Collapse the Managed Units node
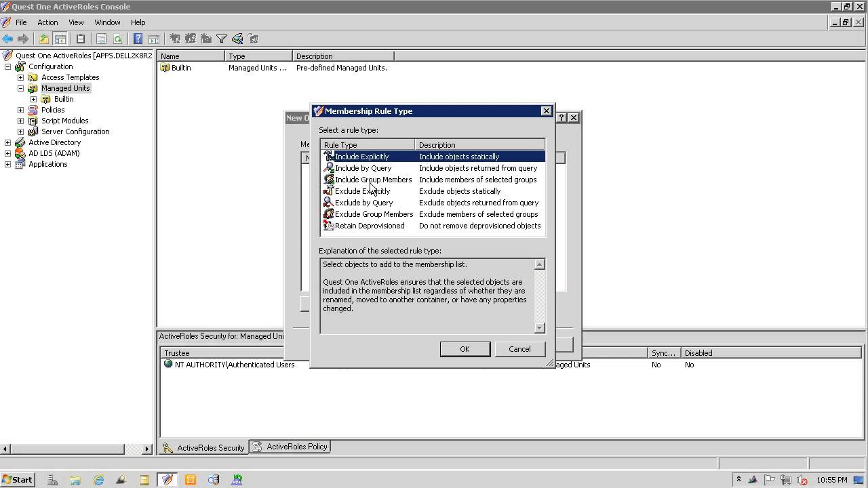This screenshot has width=868, height=488. (x=20, y=88)
